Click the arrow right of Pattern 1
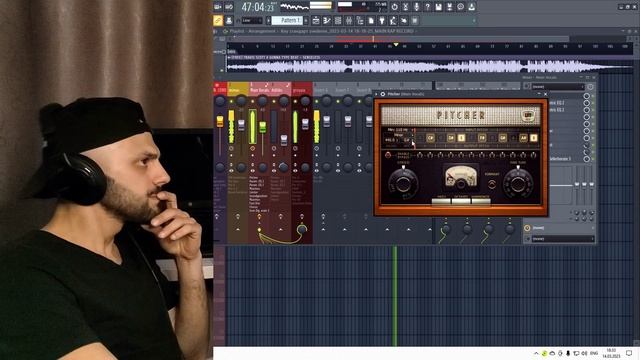The image size is (640, 360). click(307, 20)
